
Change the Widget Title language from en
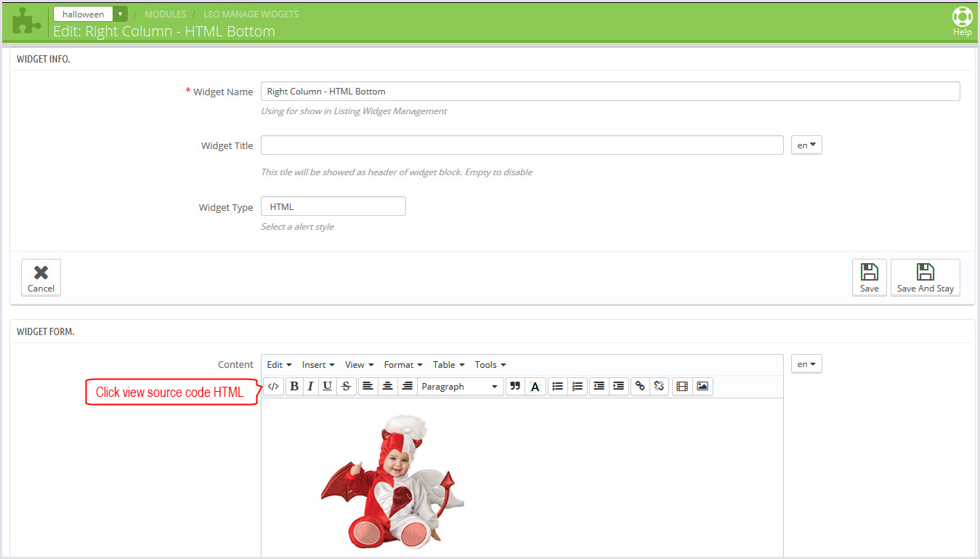coord(806,145)
